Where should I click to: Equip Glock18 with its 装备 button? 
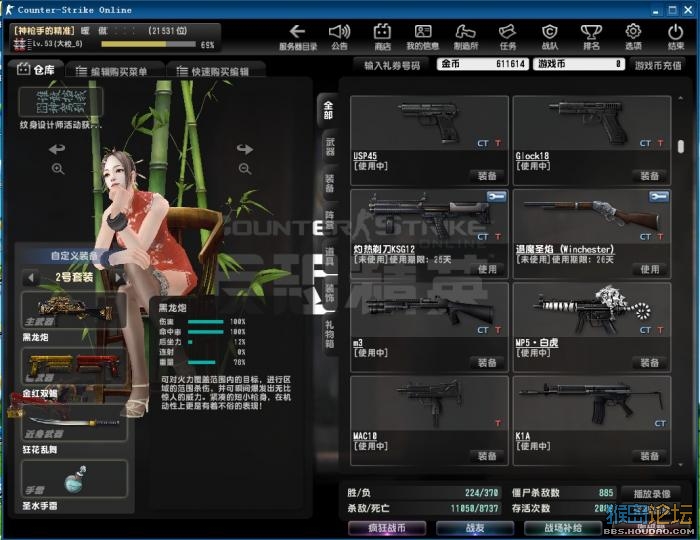(650, 176)
